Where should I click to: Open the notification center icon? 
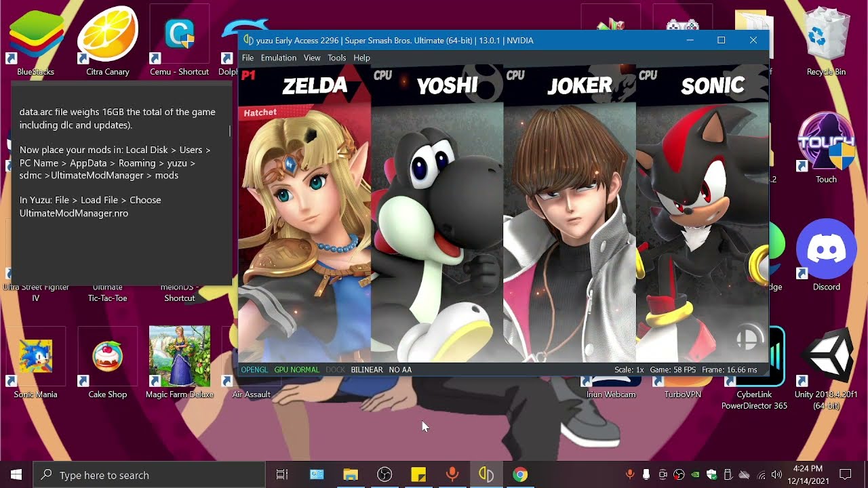click(845, 474)
